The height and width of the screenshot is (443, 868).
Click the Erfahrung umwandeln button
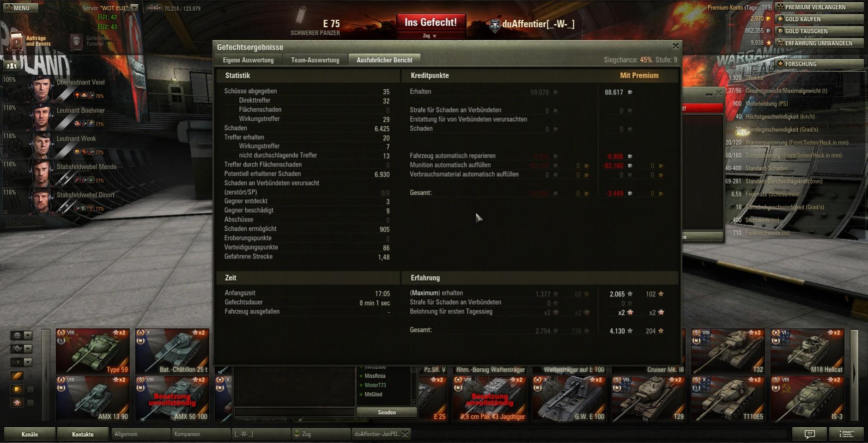tap(819, 43)
